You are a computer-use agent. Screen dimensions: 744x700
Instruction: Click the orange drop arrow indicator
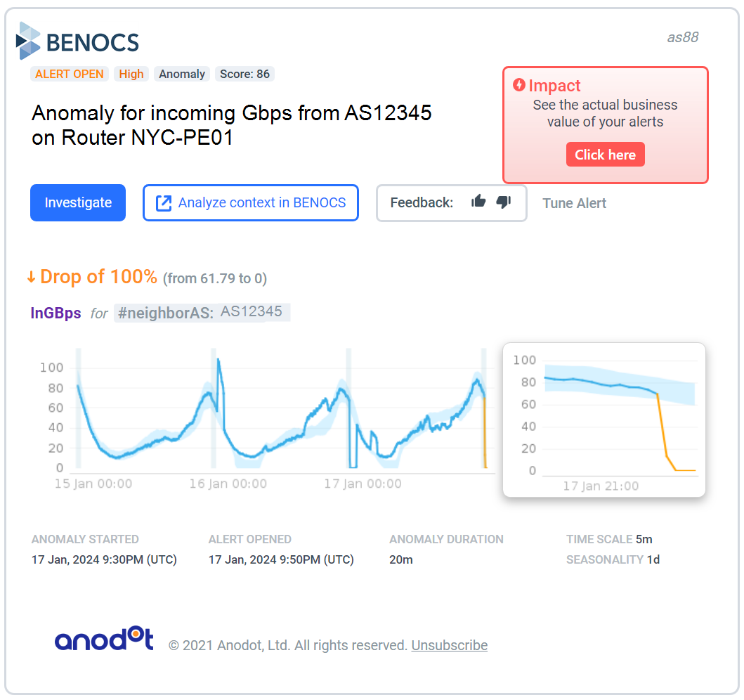pyautogui.click(x=32, y=277)
